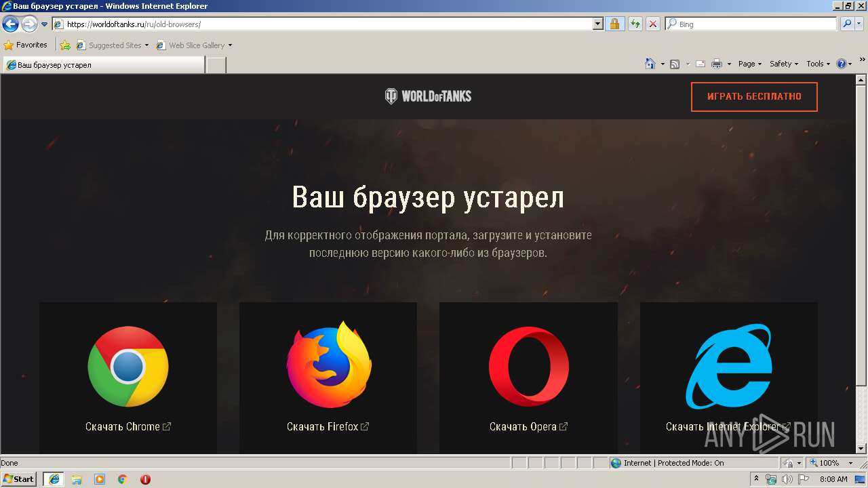This screenshot has width=868, height=488.
Task: Click the browser Back arrow button
Action: pos(10,24)
